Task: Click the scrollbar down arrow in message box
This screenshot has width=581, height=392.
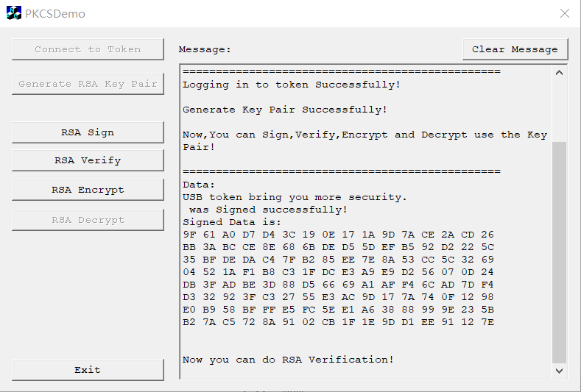Action: (559, 371)
